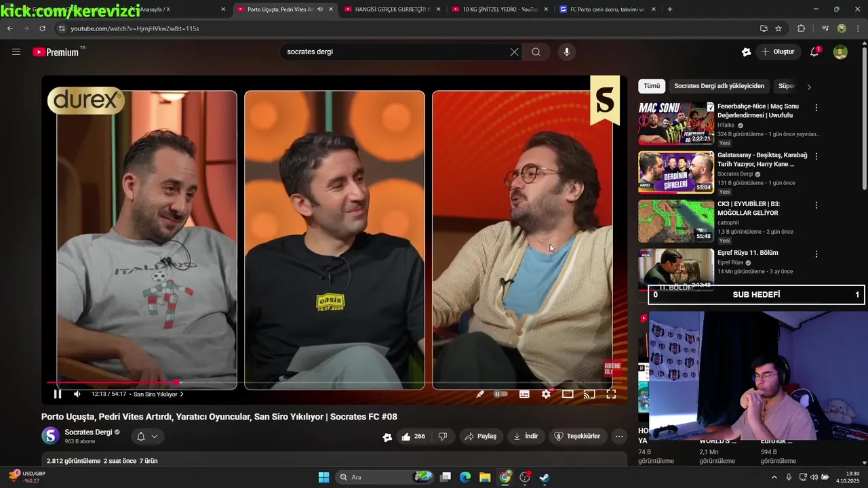The height and width of the screenshot is (488, 868).
Task: Bookmark this page with star icon
Action: 778,28
